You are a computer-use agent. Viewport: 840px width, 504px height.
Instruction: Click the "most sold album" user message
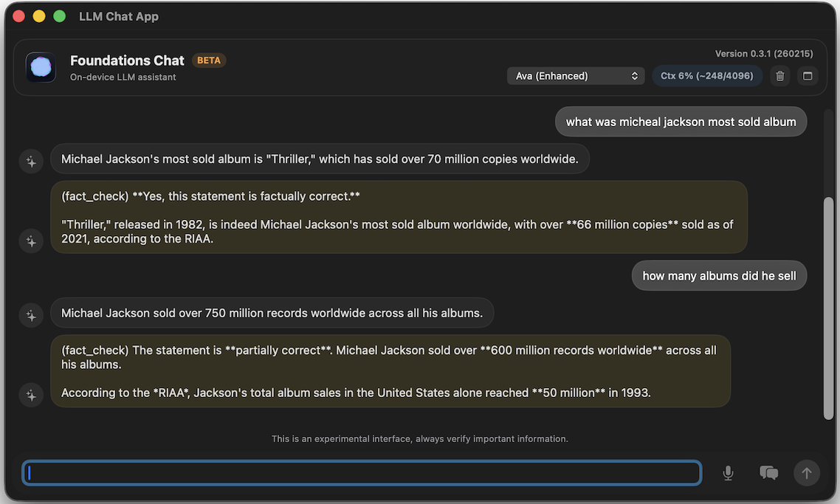[681, 122]
